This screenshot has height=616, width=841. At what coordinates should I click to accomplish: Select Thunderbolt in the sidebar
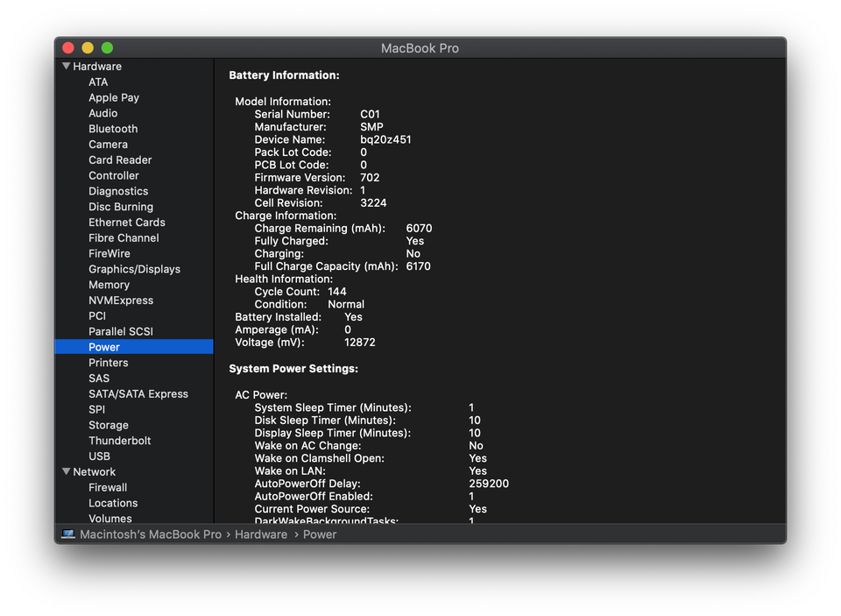pyautogui.click(x=119, y=441)
